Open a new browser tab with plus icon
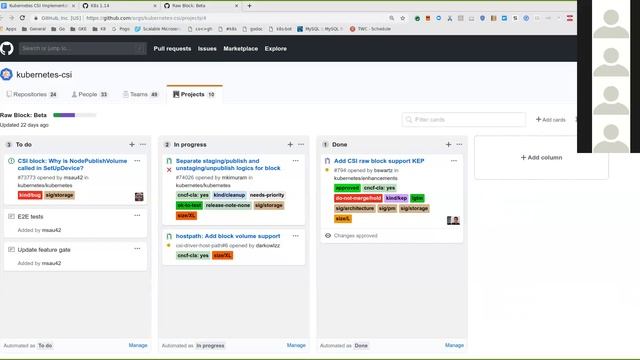 (x=249, y=6)
